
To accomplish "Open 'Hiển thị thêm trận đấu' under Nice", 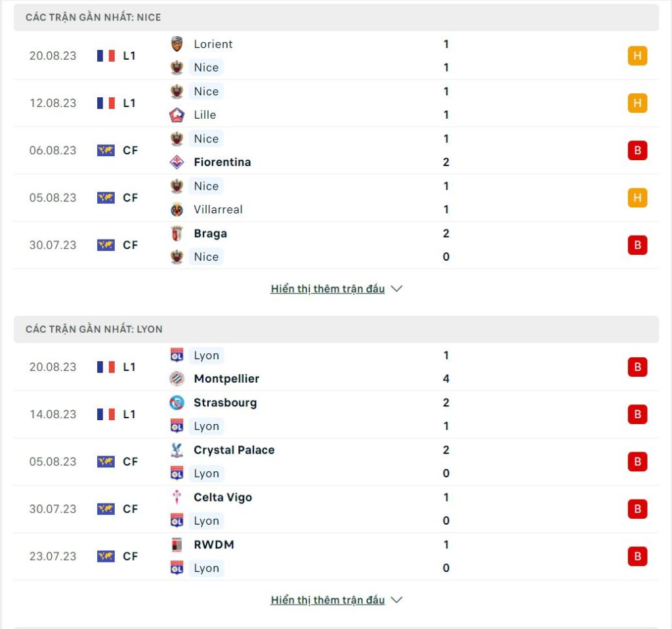I will (328, 288).
